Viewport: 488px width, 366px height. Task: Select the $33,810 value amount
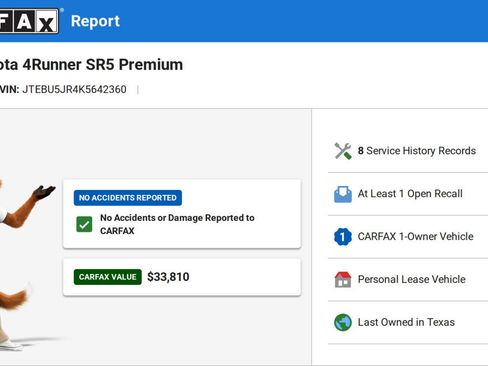click(x=168, y=277)
